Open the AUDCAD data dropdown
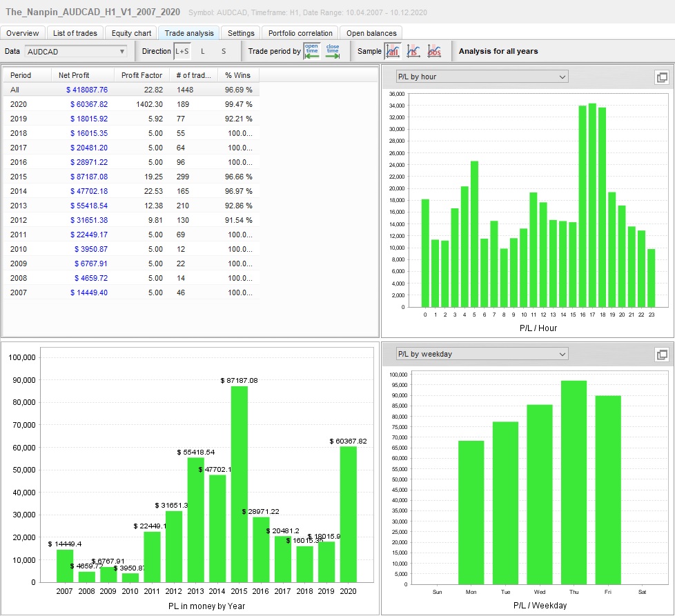 76,51
